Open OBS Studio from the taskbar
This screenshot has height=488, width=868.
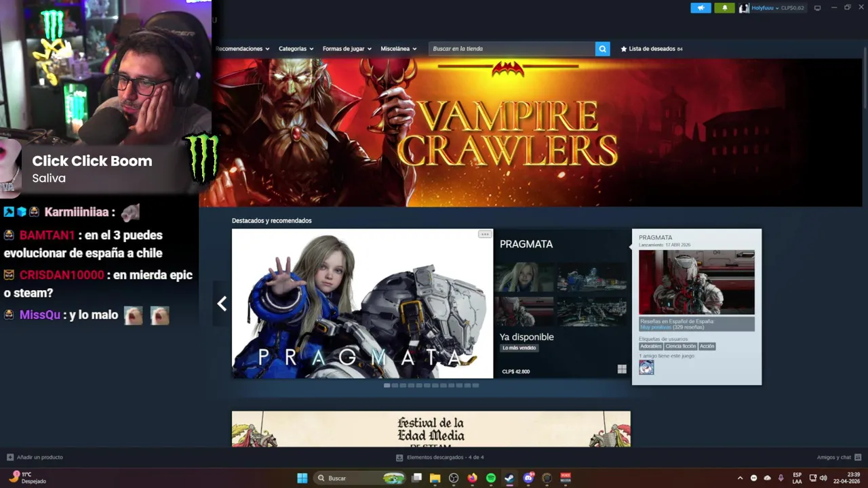(454, 478)
